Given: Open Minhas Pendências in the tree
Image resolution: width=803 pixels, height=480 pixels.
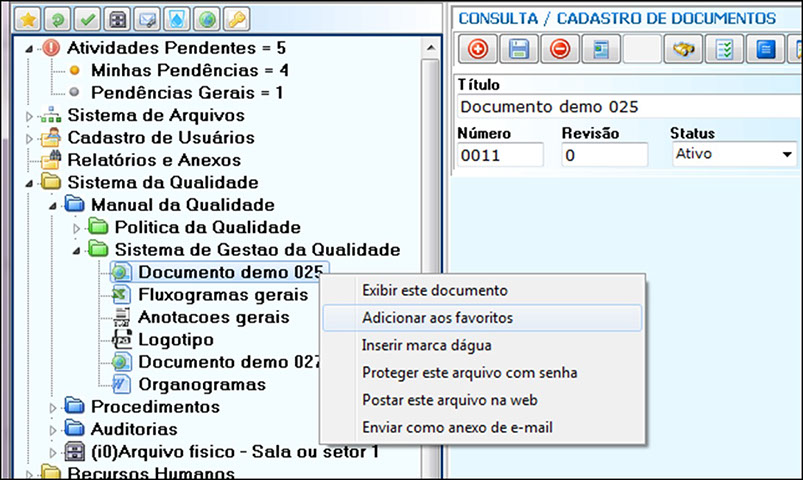Looking at the screenshot, I should 189,70.
